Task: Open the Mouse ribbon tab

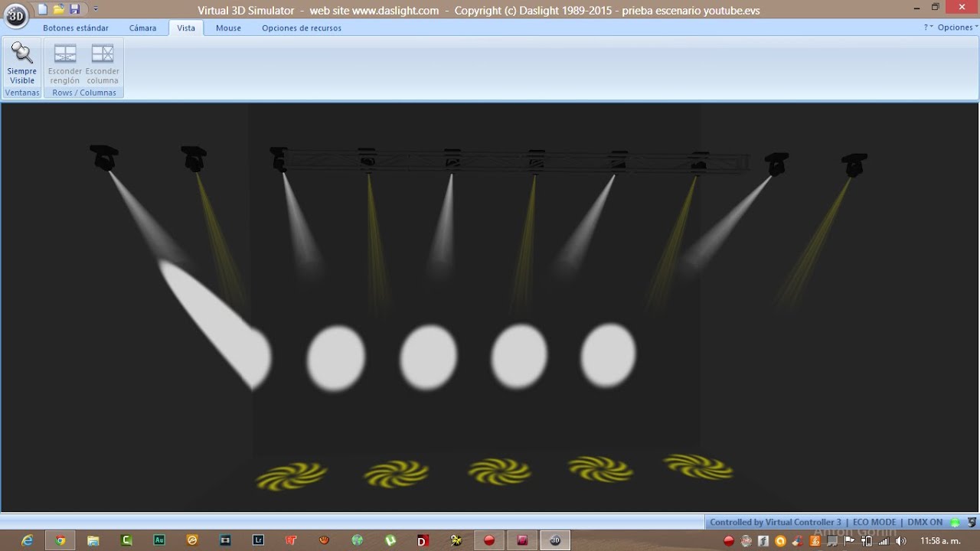Action: tap(228, 28)
